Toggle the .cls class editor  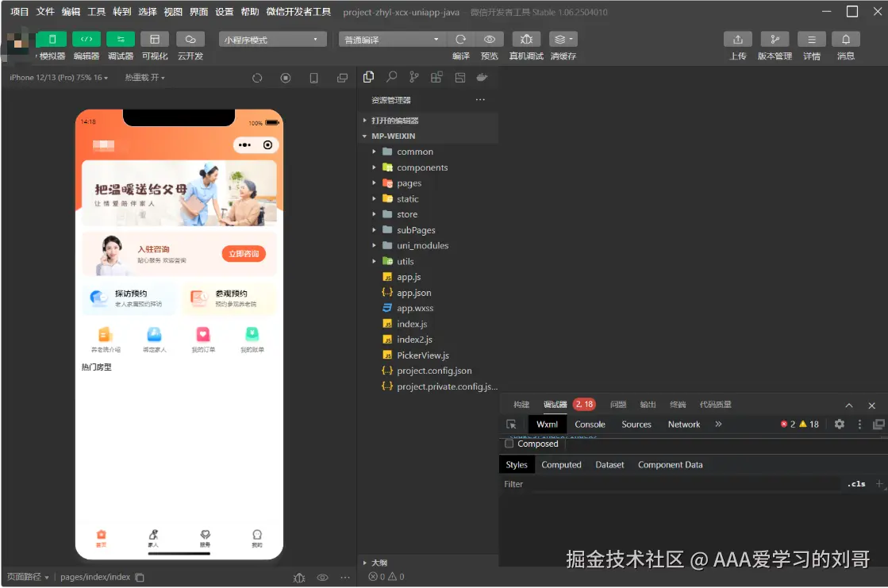[855, 484]
